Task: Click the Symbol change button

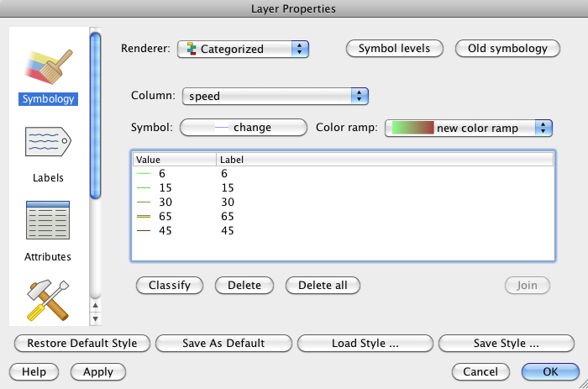Action: click(x=244, y=128)
